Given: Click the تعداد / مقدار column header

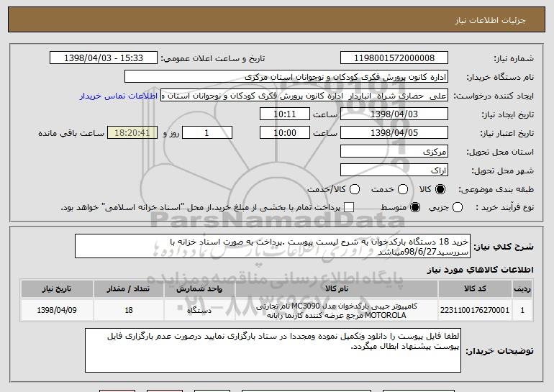Looking at the screenshot, I should pos(129,289).
